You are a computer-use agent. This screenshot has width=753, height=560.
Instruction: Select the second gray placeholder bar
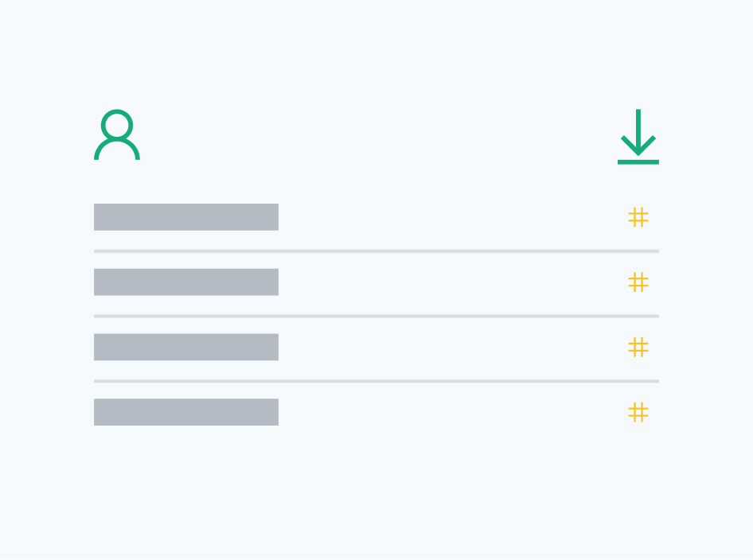[x=186, y=282]
